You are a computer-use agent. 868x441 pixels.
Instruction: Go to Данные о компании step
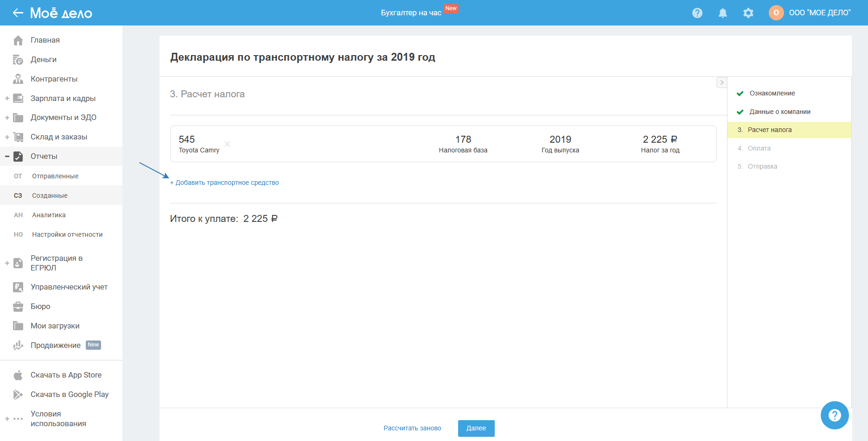(x=780, y=112)
